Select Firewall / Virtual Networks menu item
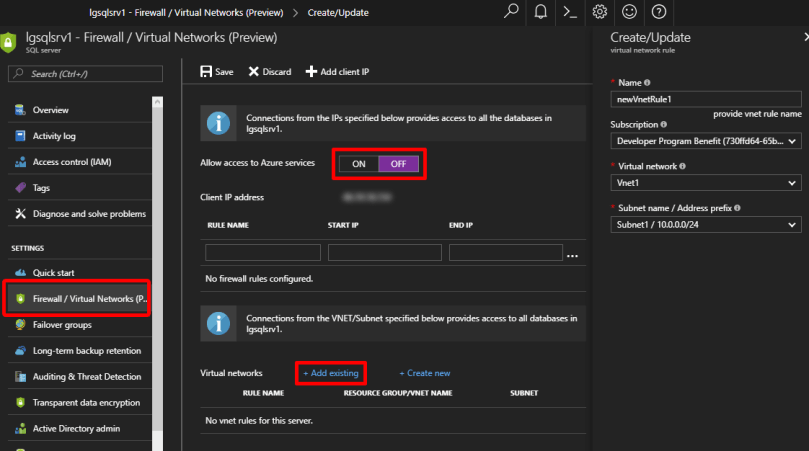The image size is (809, 451). [80, 299]
